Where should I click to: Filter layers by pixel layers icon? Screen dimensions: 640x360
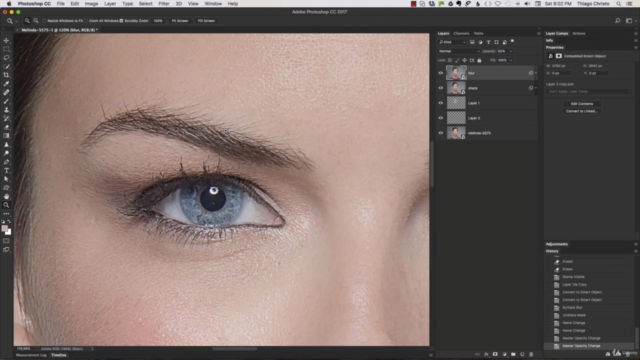point(472,42)
